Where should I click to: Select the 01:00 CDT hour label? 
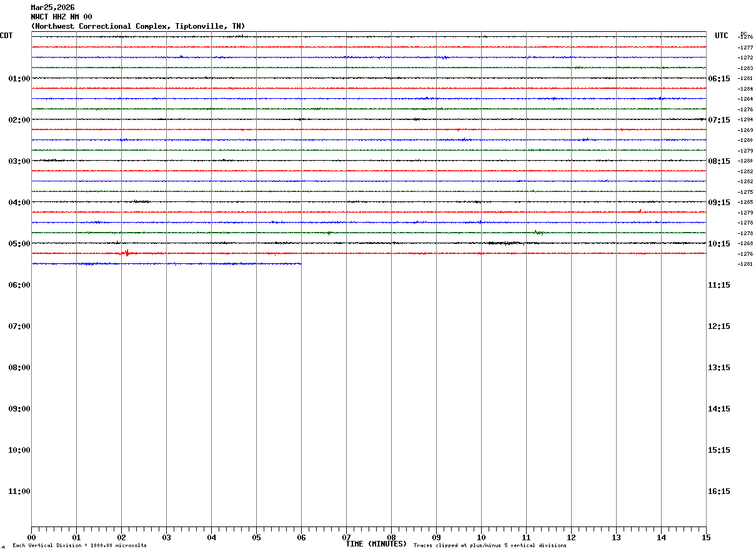19,79
